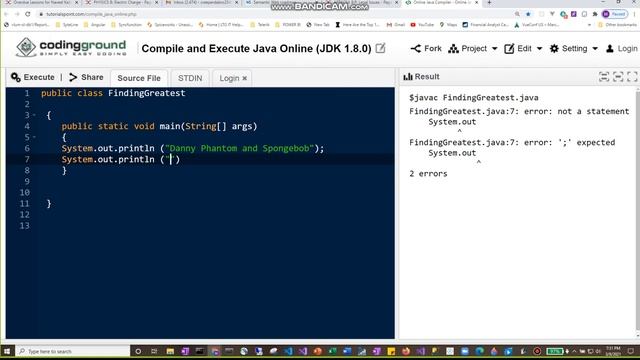Click the edit title pencil icon

point(380,48)
